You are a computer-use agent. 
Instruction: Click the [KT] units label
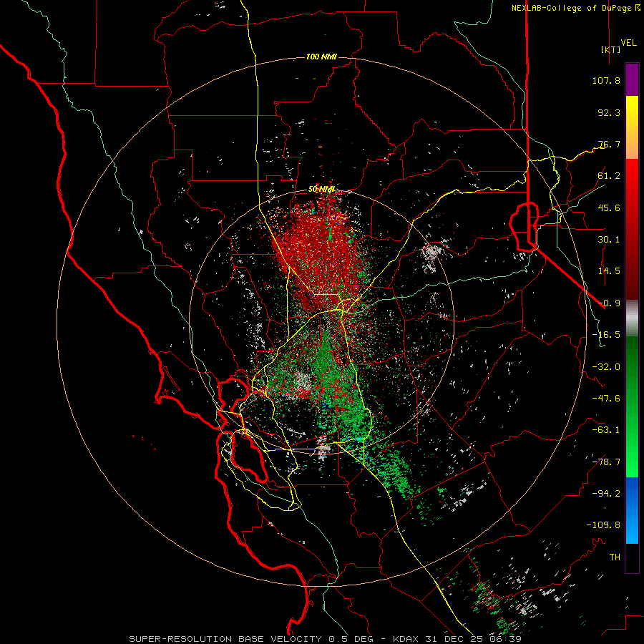pos(611,49)
